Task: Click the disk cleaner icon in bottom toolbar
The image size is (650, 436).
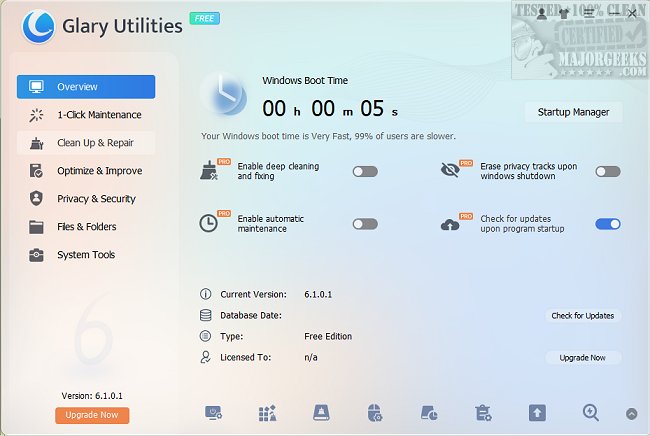Action: click(321, 412)
